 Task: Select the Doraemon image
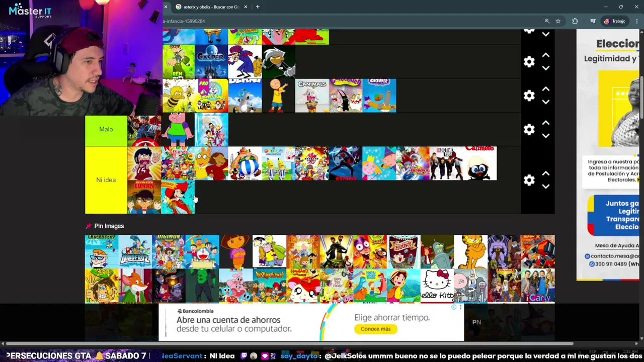(x=202, y=251)
